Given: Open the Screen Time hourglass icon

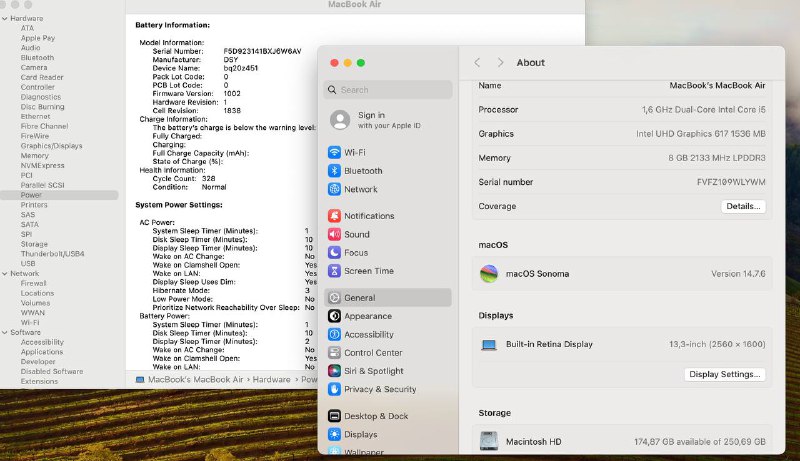Looking at the screenshot, I should (x=334, y=271).
